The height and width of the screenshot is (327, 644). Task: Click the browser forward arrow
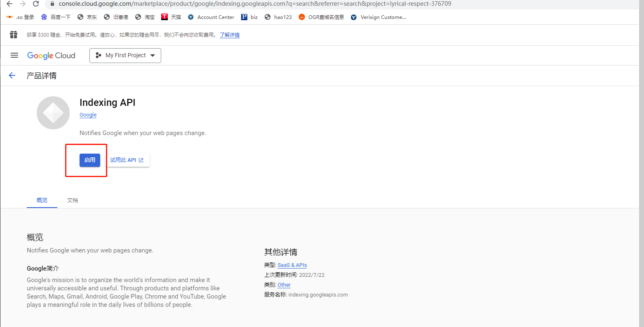23,4
